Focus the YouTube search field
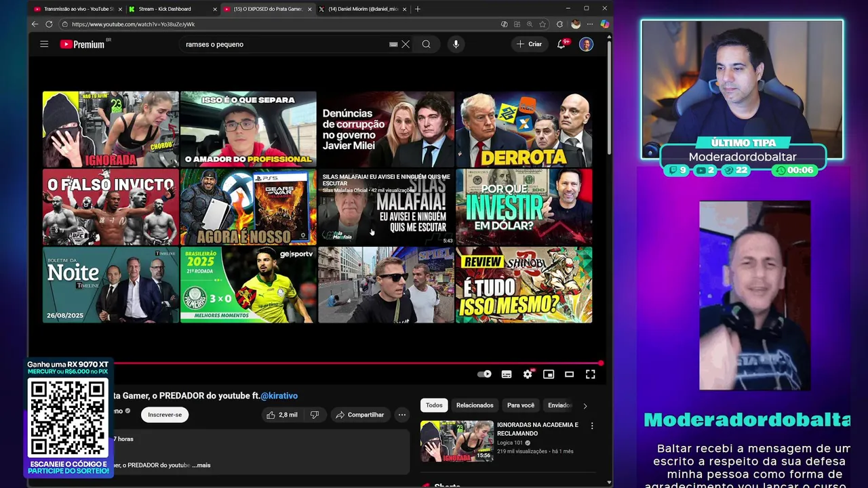Viewport: 868px width, 488px height. [285, 44]
